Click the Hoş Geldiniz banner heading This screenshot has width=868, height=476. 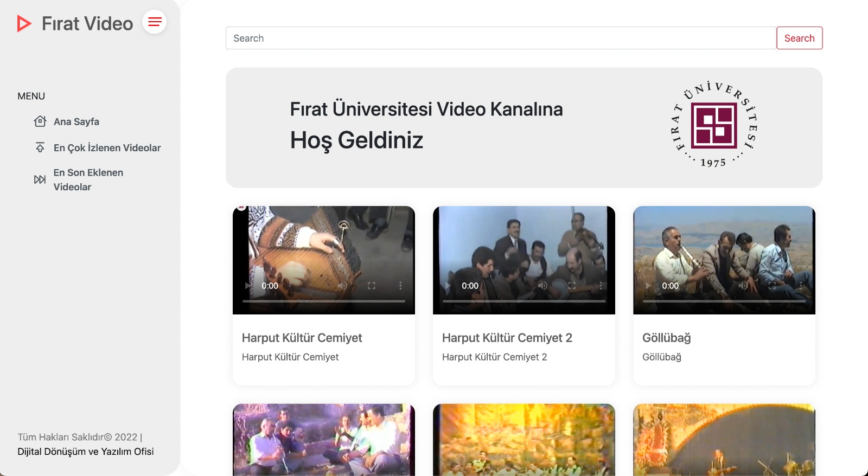356,140
